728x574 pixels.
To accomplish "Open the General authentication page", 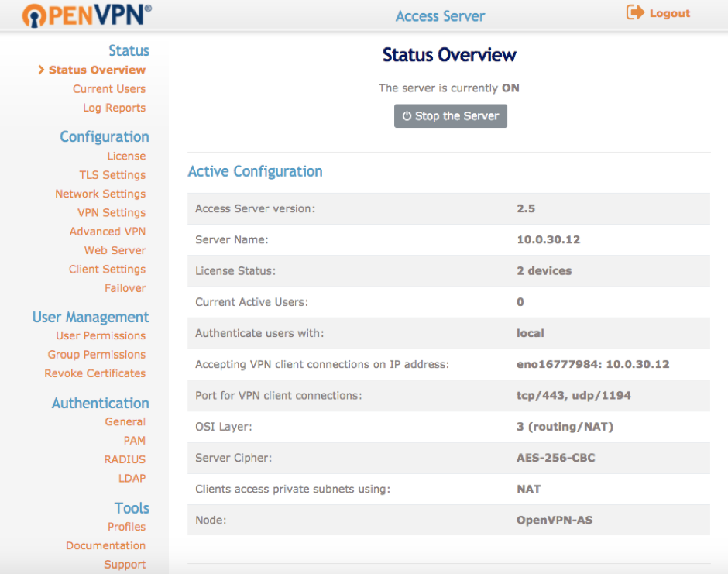I will (x=125, y=421).
